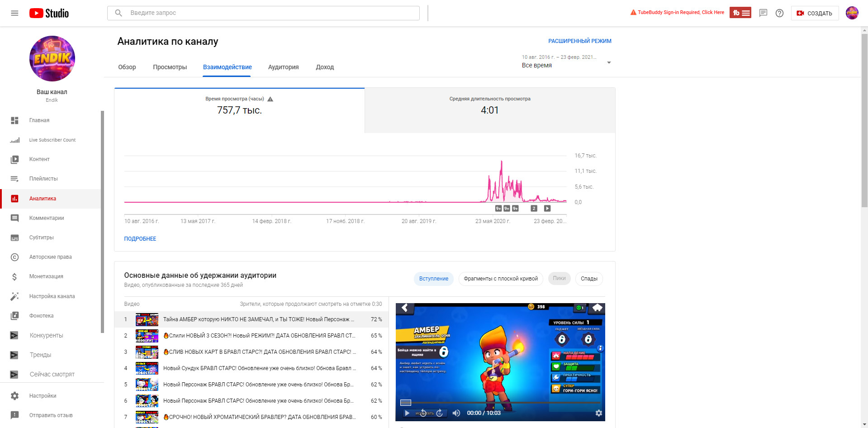The image size is (868, 428).
Task: Open the TubeBuddy menu icon
Action: 740,13
